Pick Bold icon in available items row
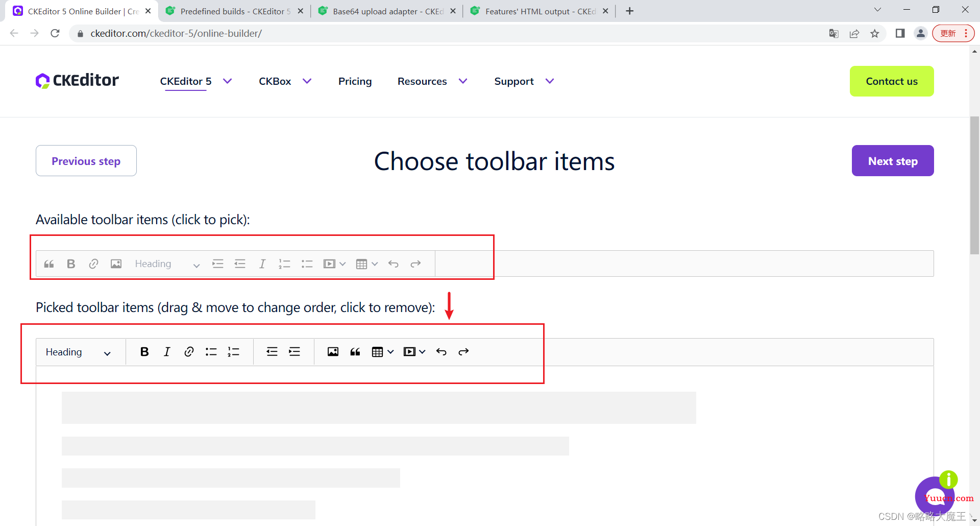This screenshot has width=980, height=526. [x=71, y=264]
